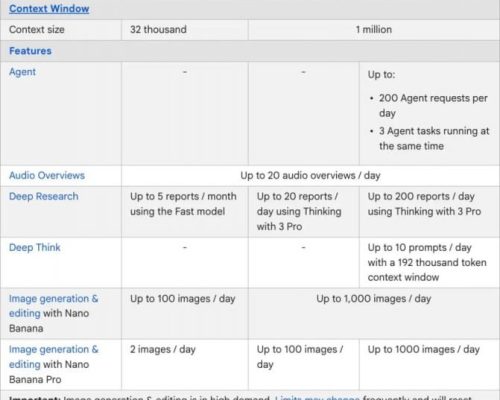Click the 'Context size' row label
This screenshot has height=400, width=500.
[37, 30]
